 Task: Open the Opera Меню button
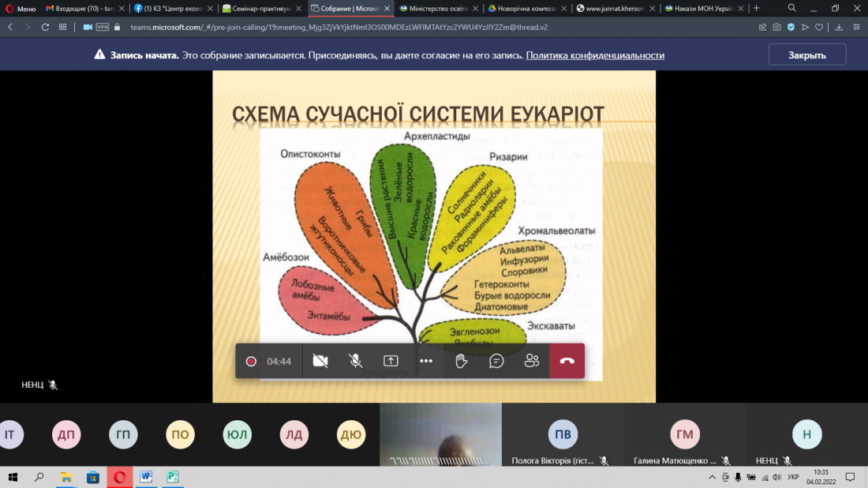point(21,9)
